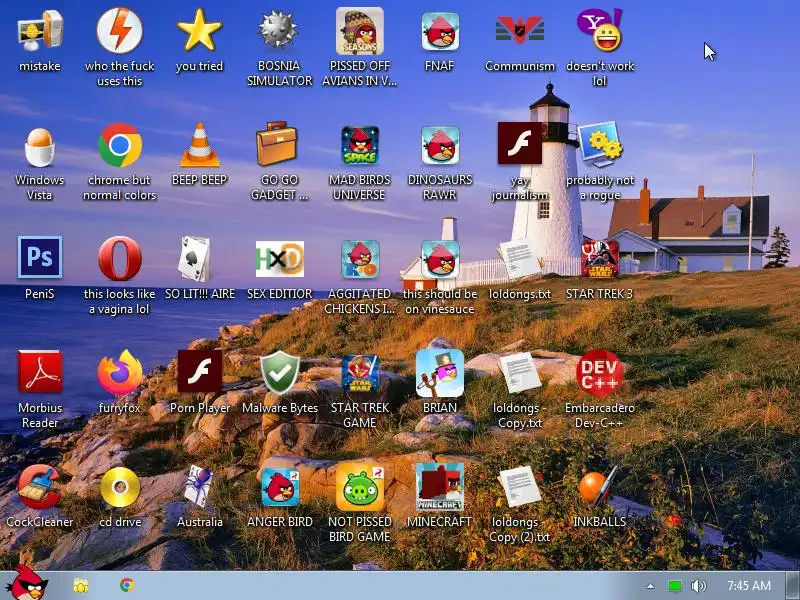Open PISSED OFF AVIANS Seasons icon
The width and height of the screenshot is (800, 600).
tap(360, 32)
